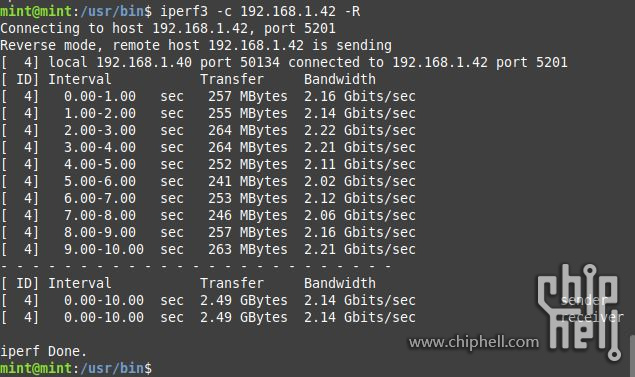Click the 2.02 Gbits/sec bandwidth value
Image resolution: width=635 pixels, height=377 pixels.
pos(360,181)
